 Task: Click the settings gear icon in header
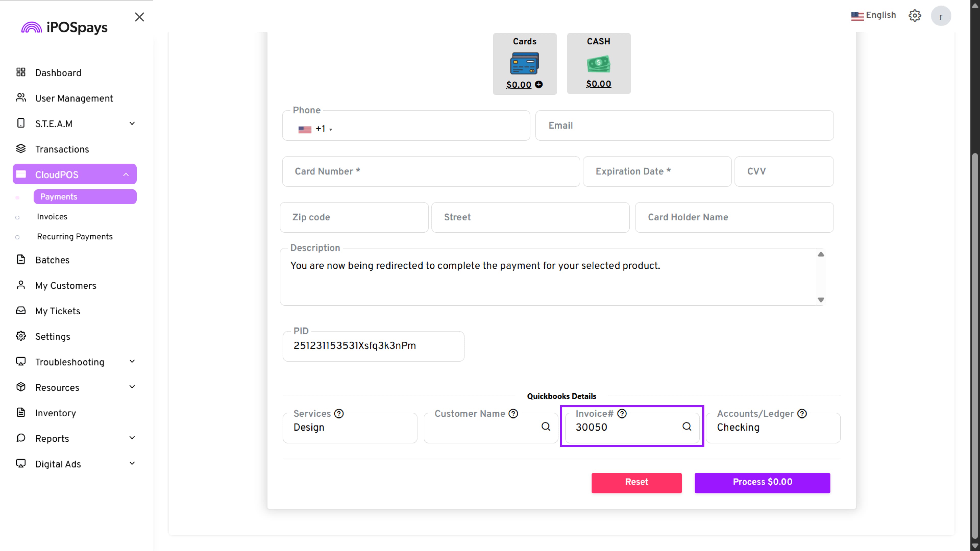pos(915,16)
